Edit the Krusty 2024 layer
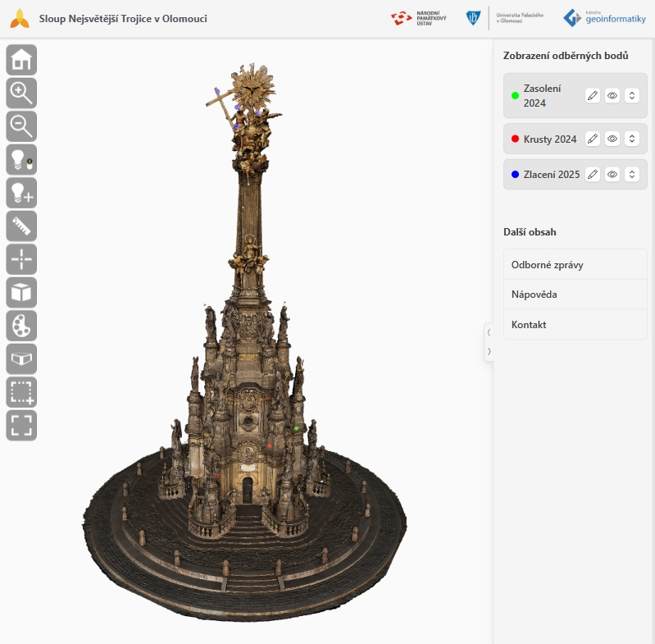Screen dimensions: 655x644 [x=593, y=139]
